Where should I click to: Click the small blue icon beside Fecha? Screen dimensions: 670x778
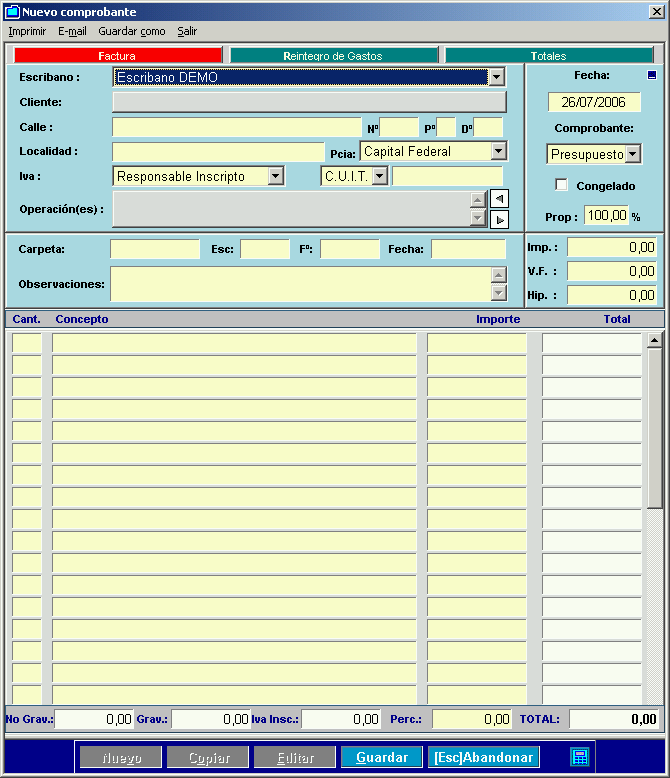pyautogui.click(x=652, y=75)
